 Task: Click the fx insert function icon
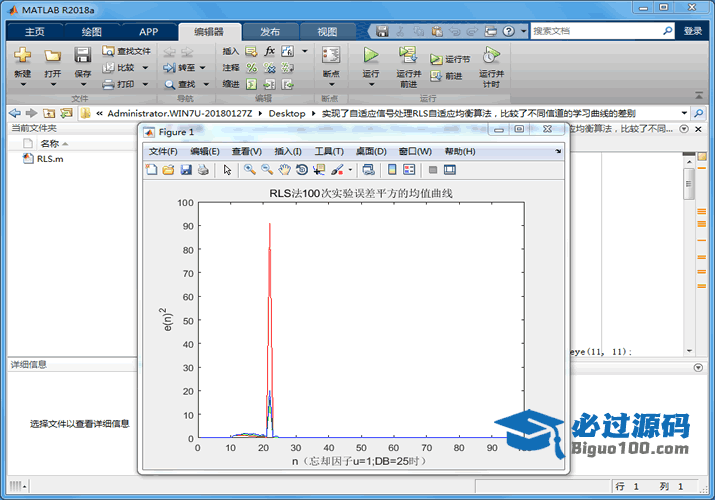[269, 51]
